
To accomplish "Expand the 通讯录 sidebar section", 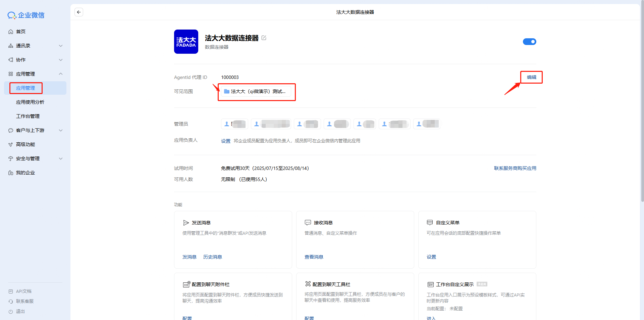I will pos(61,46).
